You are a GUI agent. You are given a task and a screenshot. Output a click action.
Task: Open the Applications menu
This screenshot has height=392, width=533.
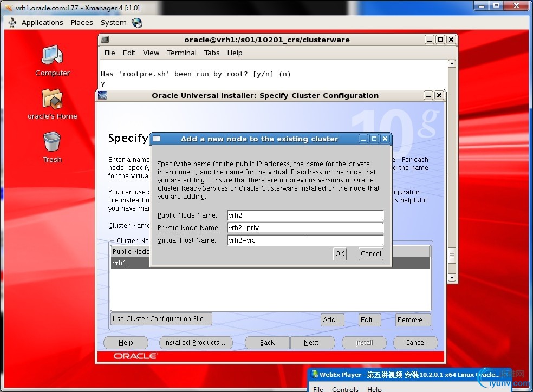pos(42,22)
